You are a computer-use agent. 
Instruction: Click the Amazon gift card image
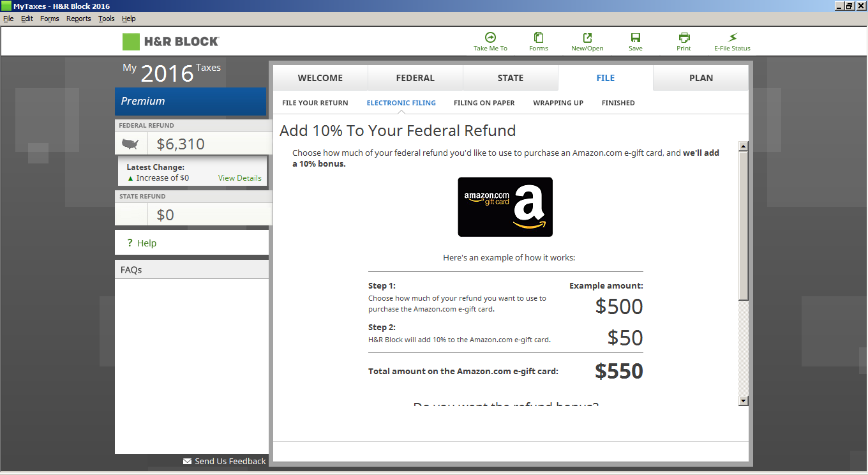(x=505, y=207)
